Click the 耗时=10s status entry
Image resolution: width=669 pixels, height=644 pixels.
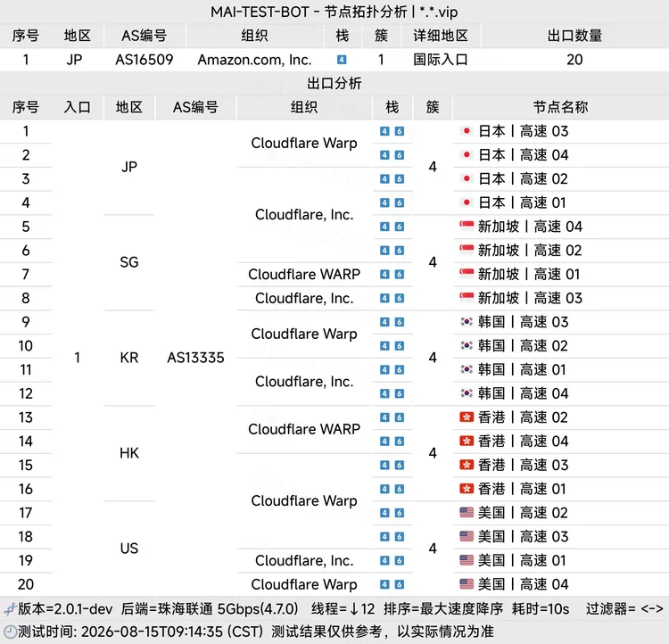pyautogui.click(x=541, y=609)
